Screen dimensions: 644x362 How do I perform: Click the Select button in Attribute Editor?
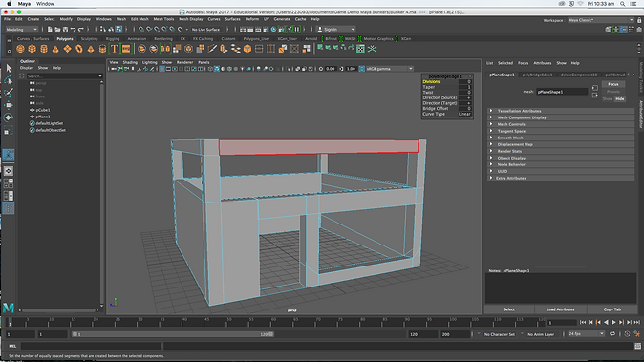tap(509, 309)
